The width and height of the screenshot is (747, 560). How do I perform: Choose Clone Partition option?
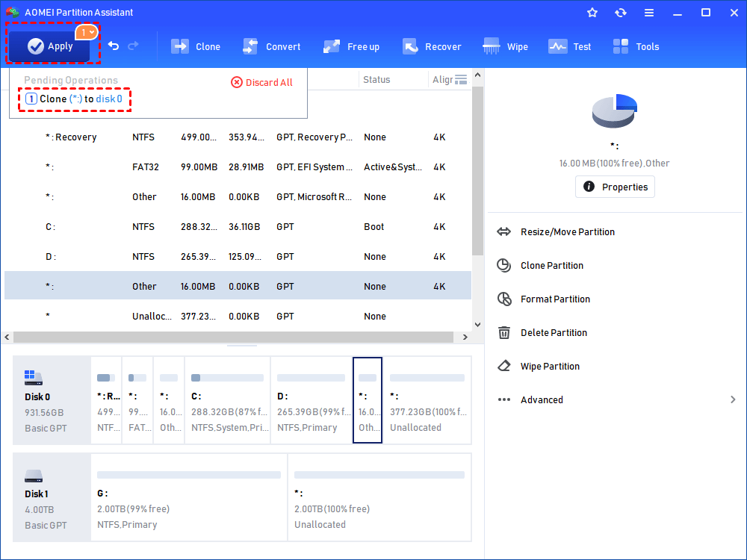[552, 265]
